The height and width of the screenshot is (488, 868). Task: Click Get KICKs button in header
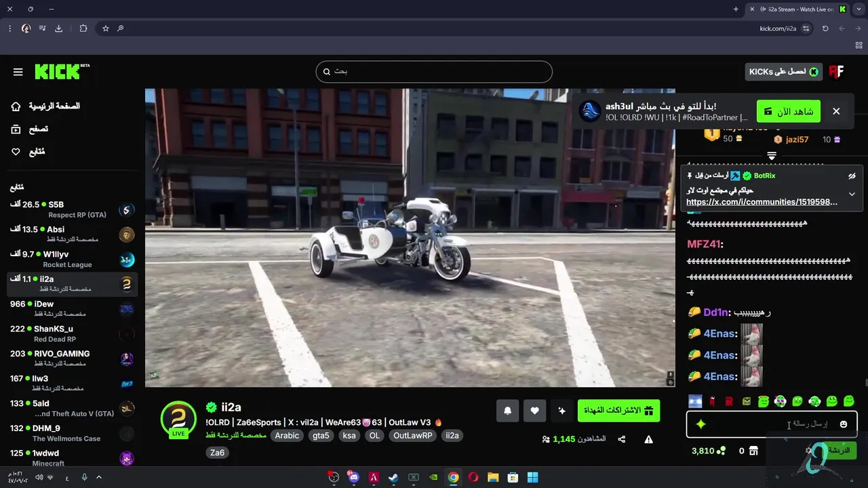(x=783, y=72)
